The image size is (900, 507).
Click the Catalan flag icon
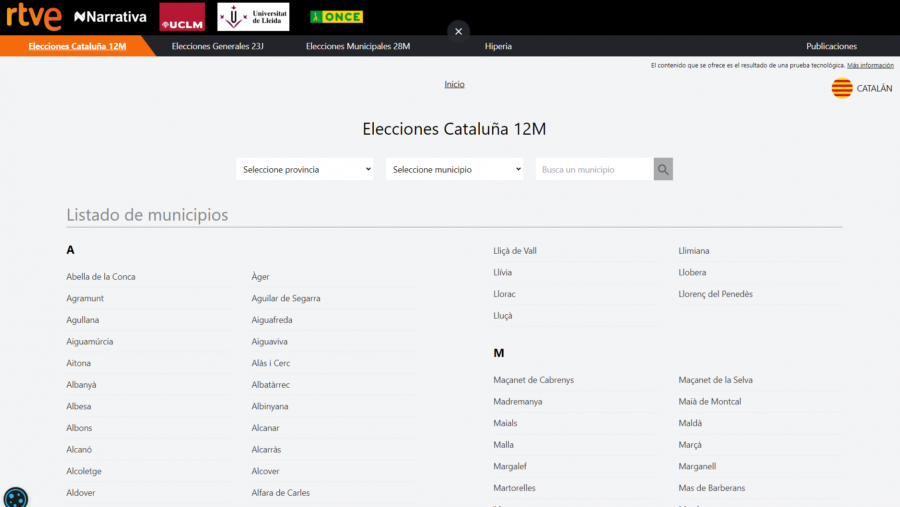(842, 88)
